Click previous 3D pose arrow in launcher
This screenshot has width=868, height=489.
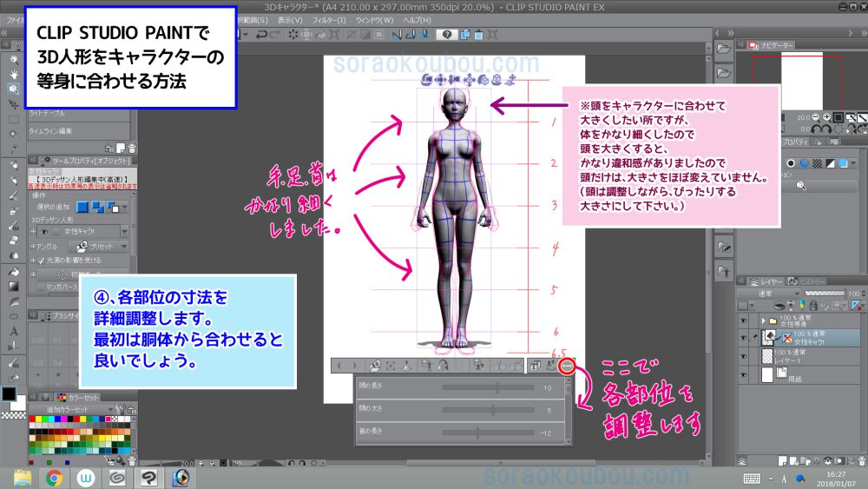pyautogui.click(x=339, y=366)
